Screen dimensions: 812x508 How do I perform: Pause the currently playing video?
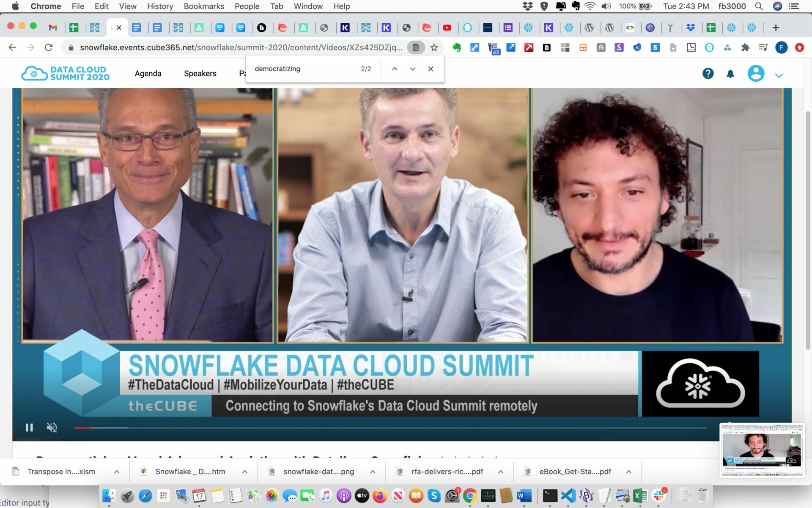click(29, 427)
